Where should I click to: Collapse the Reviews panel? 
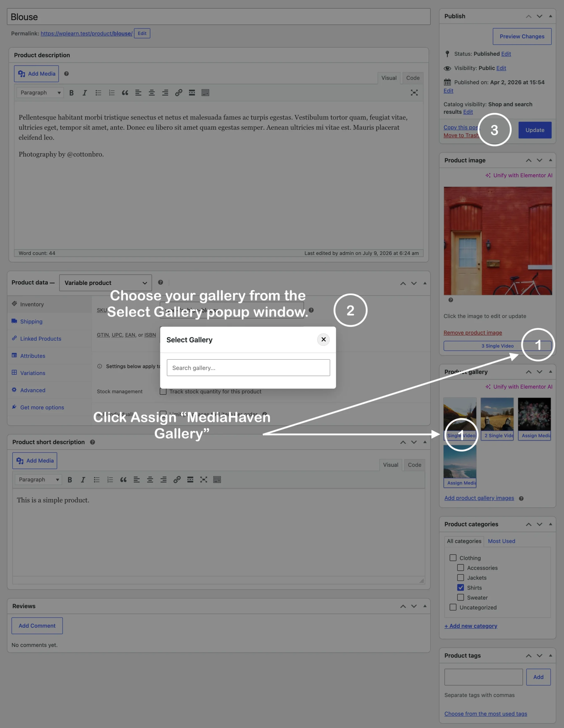tap(425, 606)
